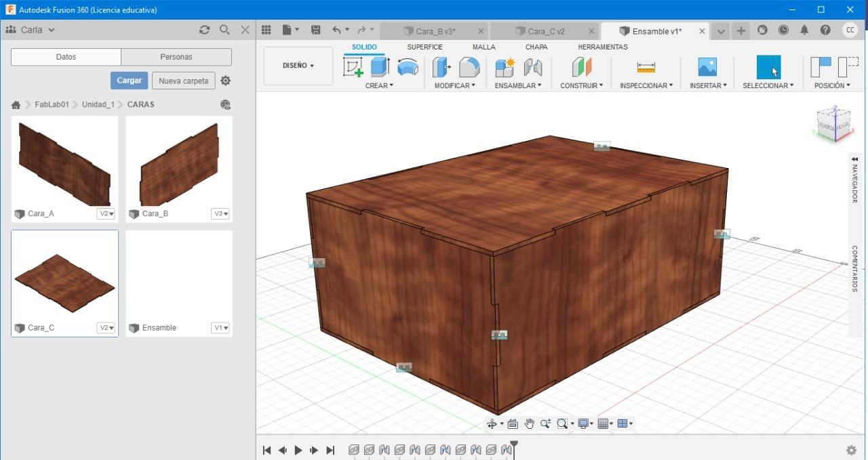Screen dimensions: 868x460
Task: Expand the MODIFICAR menu
Action: pyautogui.click(x=454, y=86)
